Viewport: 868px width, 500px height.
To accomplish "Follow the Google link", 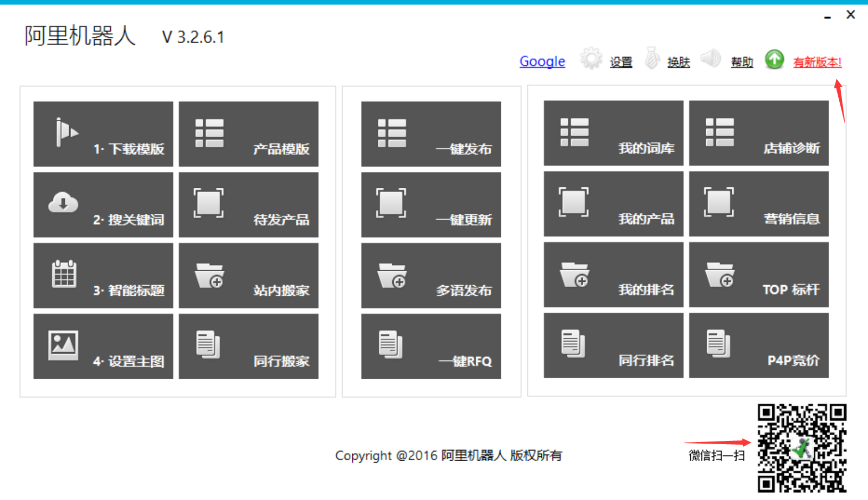I will (x=542, y=62).
